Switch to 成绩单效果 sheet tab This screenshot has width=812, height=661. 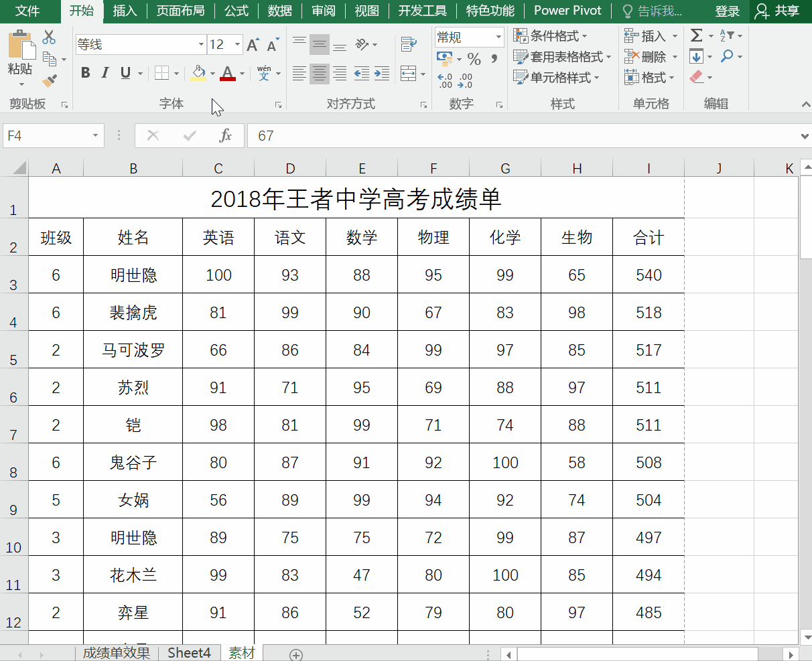coord(117,653)
